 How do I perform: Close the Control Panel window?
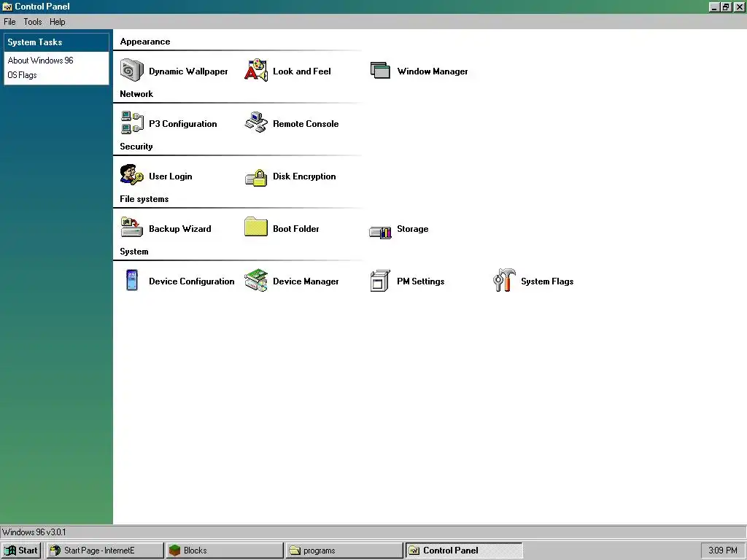pyautogui.click(x=740, y=7)
